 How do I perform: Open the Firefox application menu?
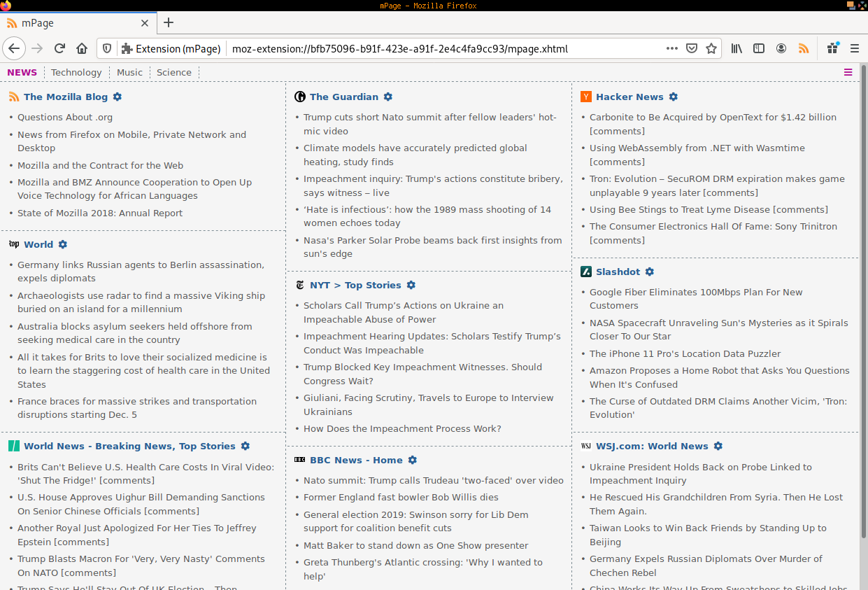coord(854,48)
